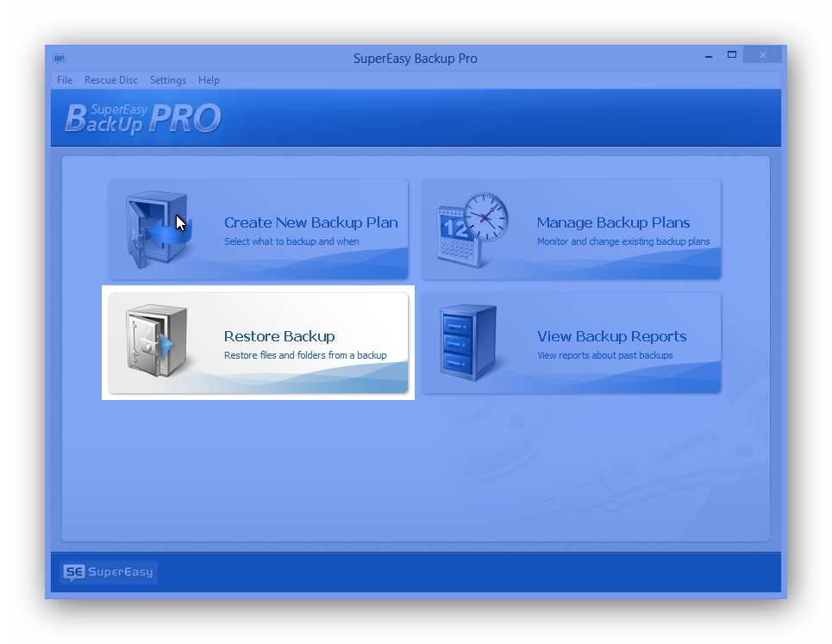The width and height of the screenshot is (832, 644).
Task: Open the Settings menu
Action: click(167, 80)
